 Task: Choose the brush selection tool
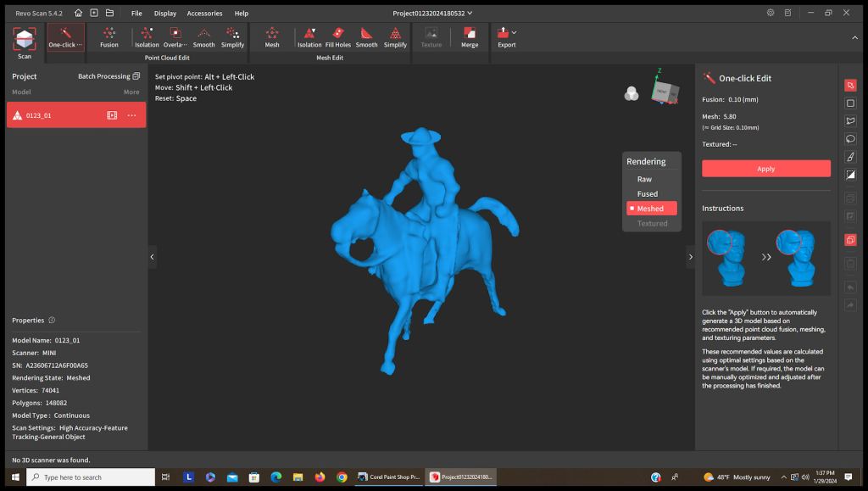[850, 157]
